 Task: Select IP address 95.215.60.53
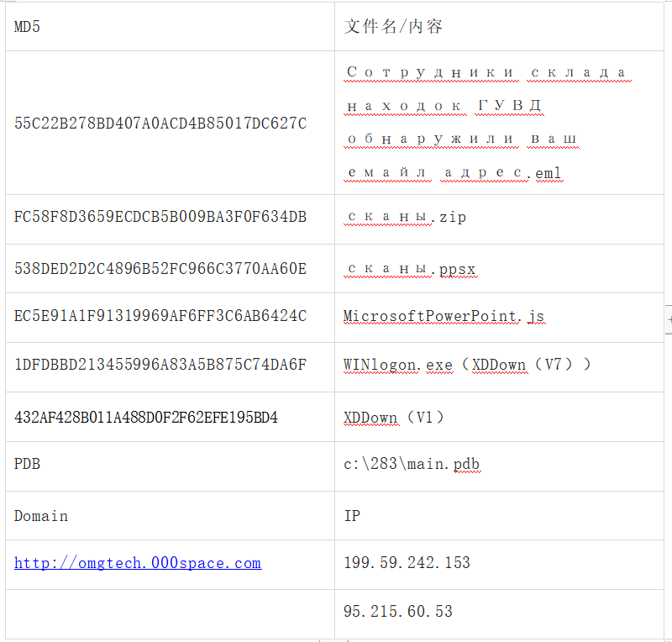397,611
